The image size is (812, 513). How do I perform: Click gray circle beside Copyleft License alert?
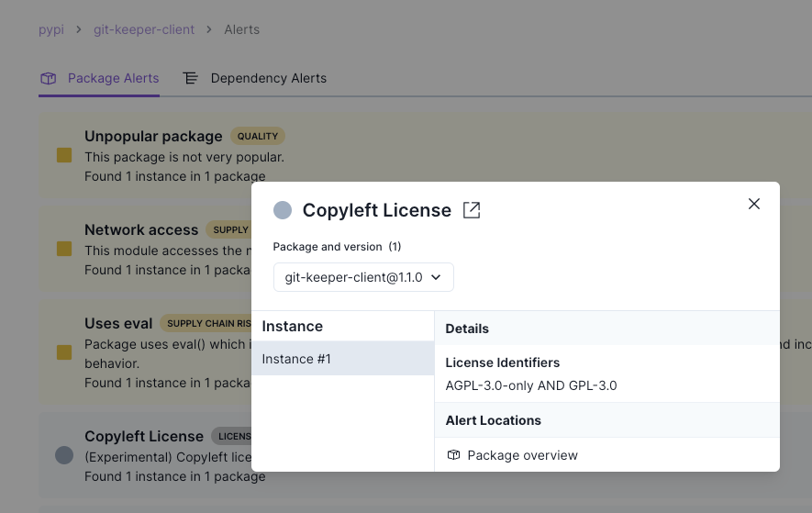64,454
